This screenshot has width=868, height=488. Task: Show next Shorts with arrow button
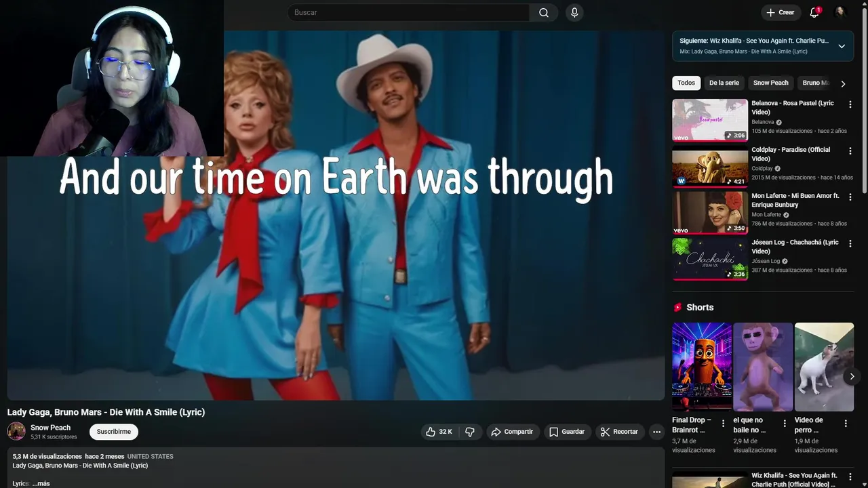[x=852, y=376]
